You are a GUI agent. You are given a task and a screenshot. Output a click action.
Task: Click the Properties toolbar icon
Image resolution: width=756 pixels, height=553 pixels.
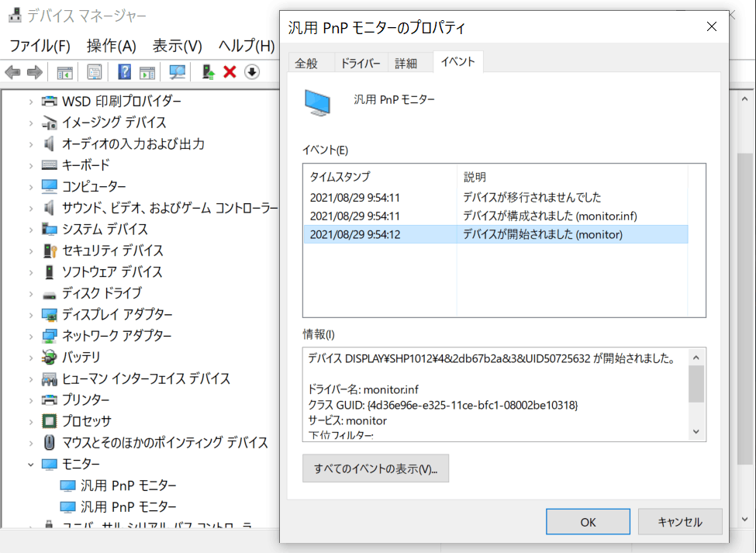(95, 72)
